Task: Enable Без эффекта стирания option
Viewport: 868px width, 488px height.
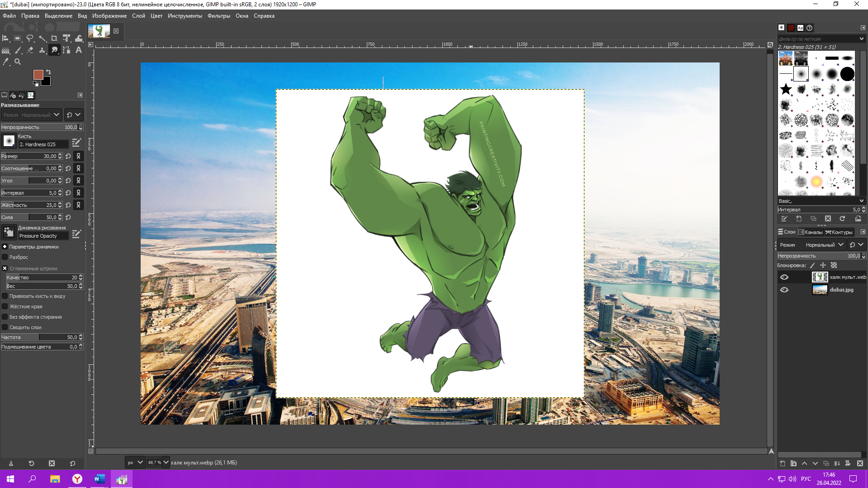Action: click(5, 317)
